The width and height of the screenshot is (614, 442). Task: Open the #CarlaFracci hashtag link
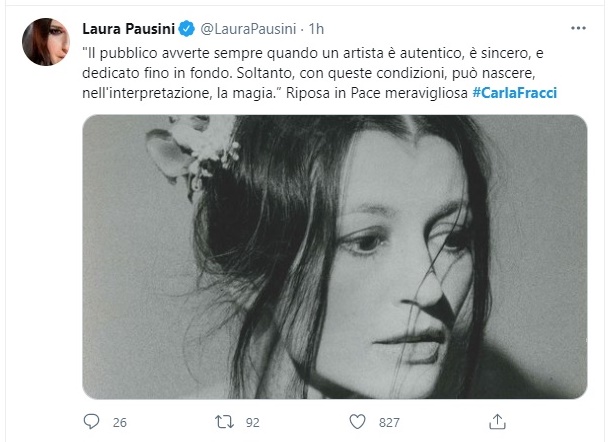515,93
